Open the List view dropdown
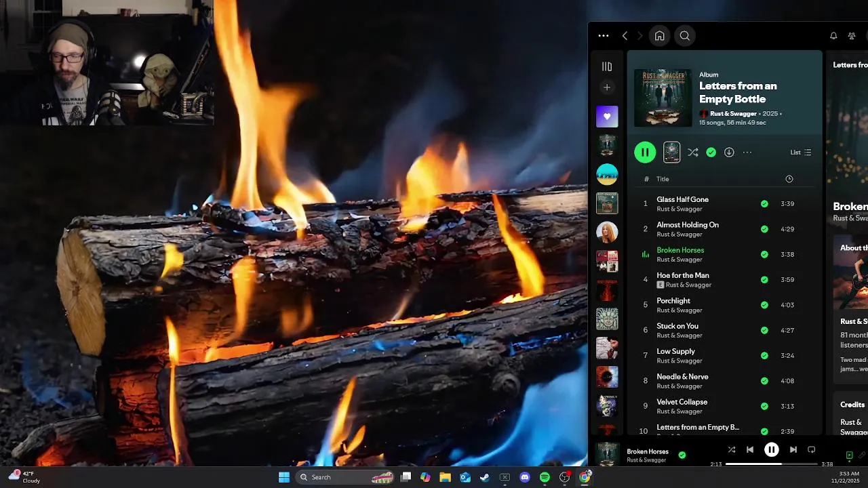Viewport: 868px width, 488px height. coord(801,152)
